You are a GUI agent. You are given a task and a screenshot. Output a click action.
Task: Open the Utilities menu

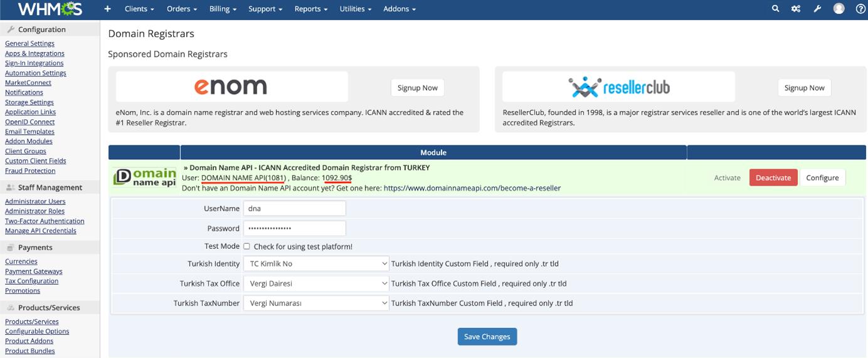(x=355, y=9)
